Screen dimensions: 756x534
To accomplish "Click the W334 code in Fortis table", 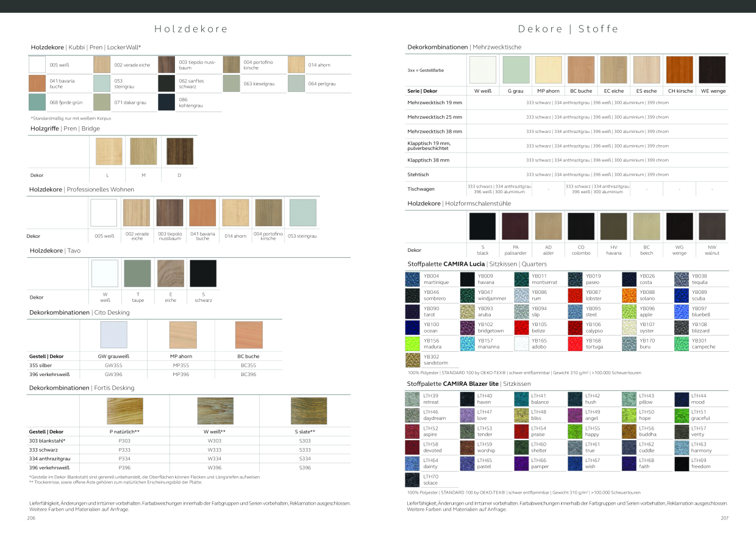I will coord(215,458).
